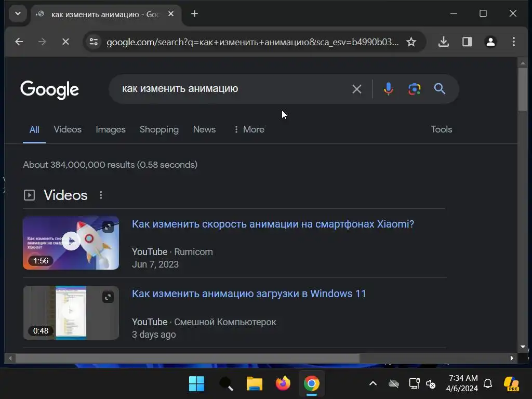Click the scroll down arrow
The width and height of the screenshot is (532, 399).
[x=523, y=347]
